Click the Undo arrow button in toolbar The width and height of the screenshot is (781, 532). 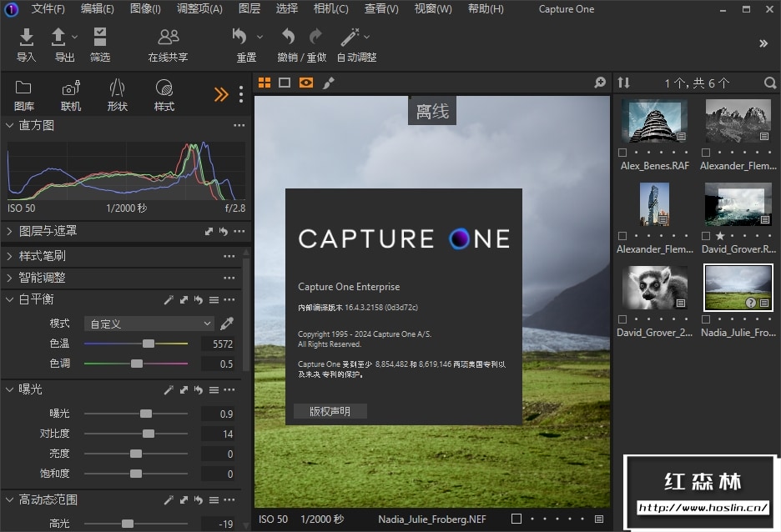pyautogui.click(x=289, y=37)
